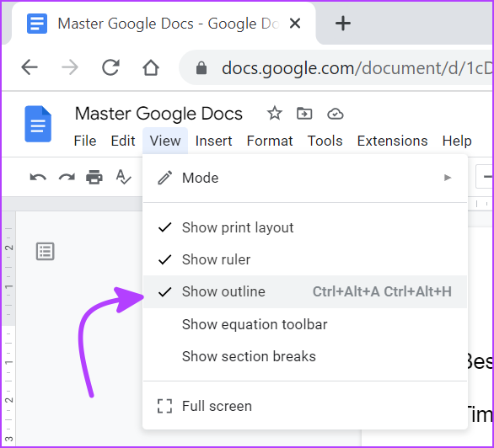
Task: Click the move to folder icon
Action: pos(304,113)
